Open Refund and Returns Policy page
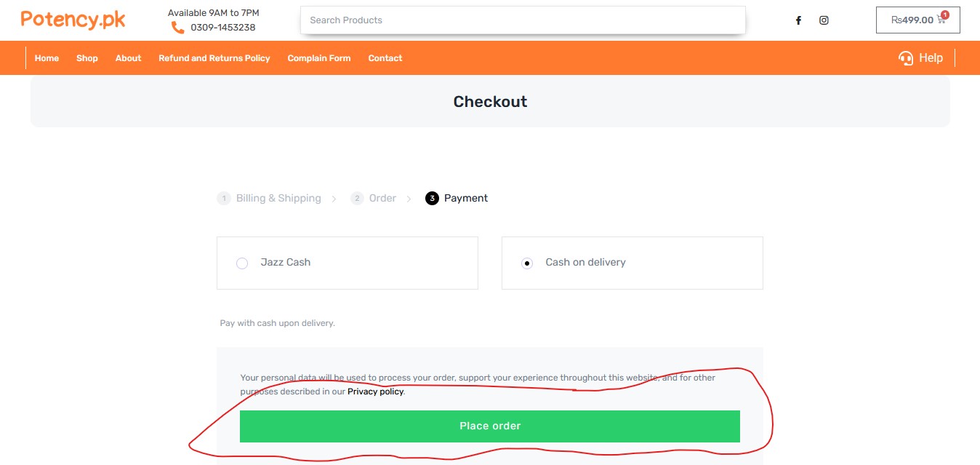Image resolution: width=980 pixels, height=465 pixels. pyautogui.click(x=214, y=58)
